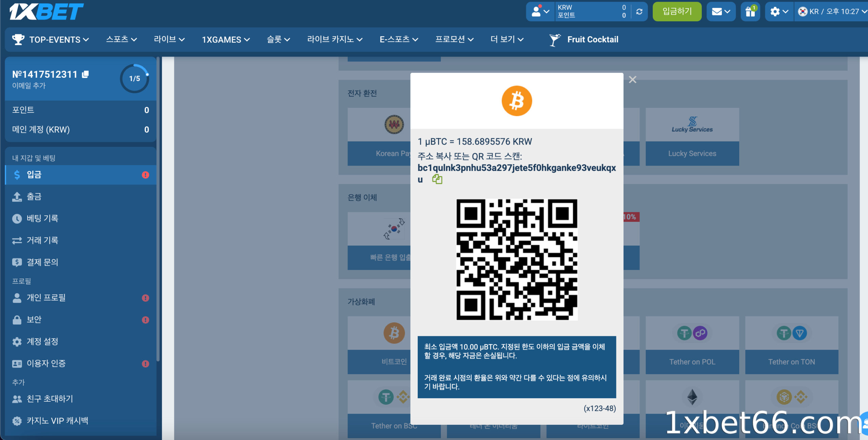
Task: Open the gift bonuses icon
Action: pyautogui.click(x=750, y=12)
